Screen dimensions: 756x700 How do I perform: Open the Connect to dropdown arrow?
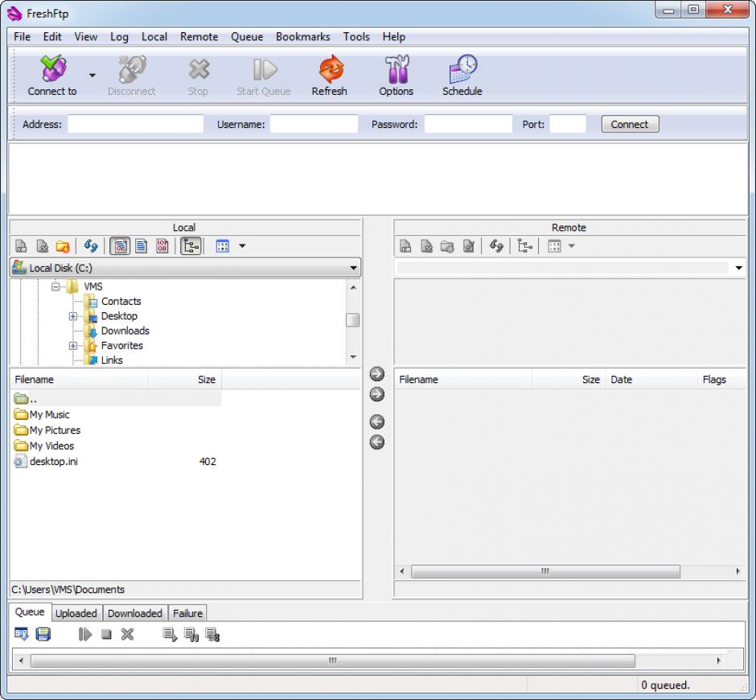92,76
